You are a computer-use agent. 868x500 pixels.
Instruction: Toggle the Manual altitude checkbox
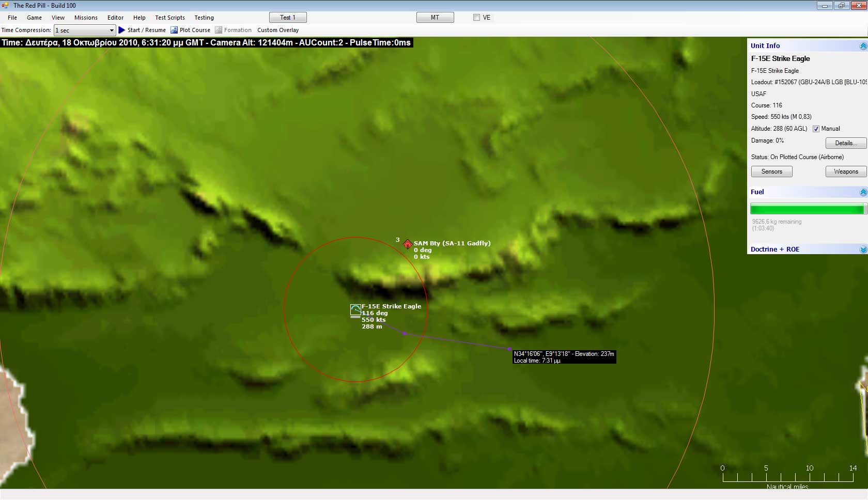tap(816, 129)
